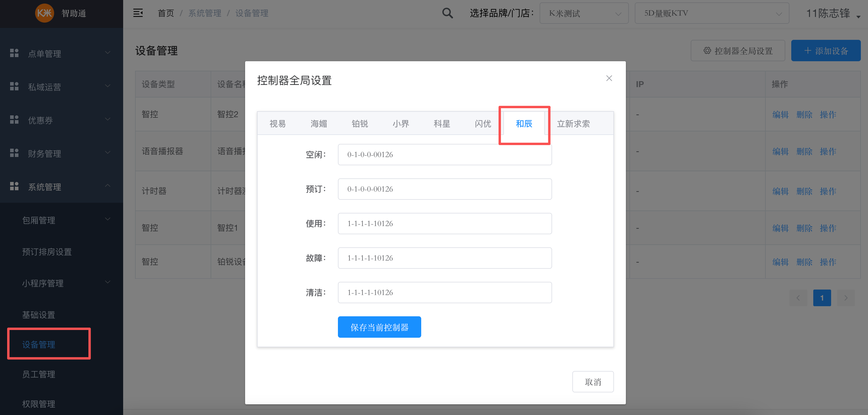The height and width of the screenshot is (415, 868).
Task: Click the KM logo icon
Action: [x=45, y=13]
